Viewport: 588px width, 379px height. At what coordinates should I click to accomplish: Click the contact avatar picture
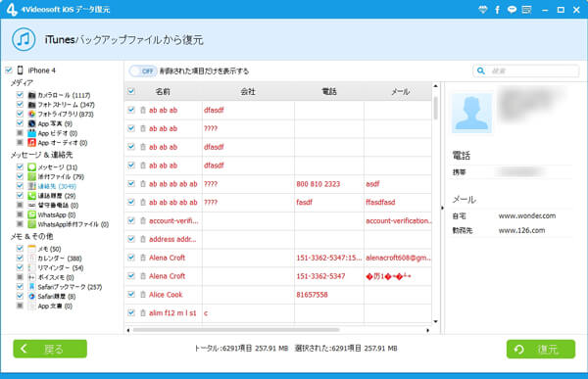[471, 113]
